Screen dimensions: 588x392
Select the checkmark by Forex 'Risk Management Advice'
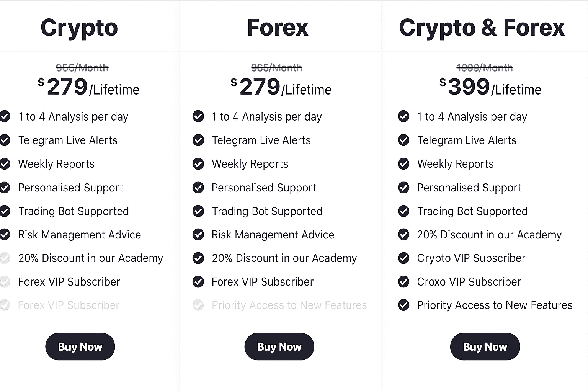coord(198,235)
